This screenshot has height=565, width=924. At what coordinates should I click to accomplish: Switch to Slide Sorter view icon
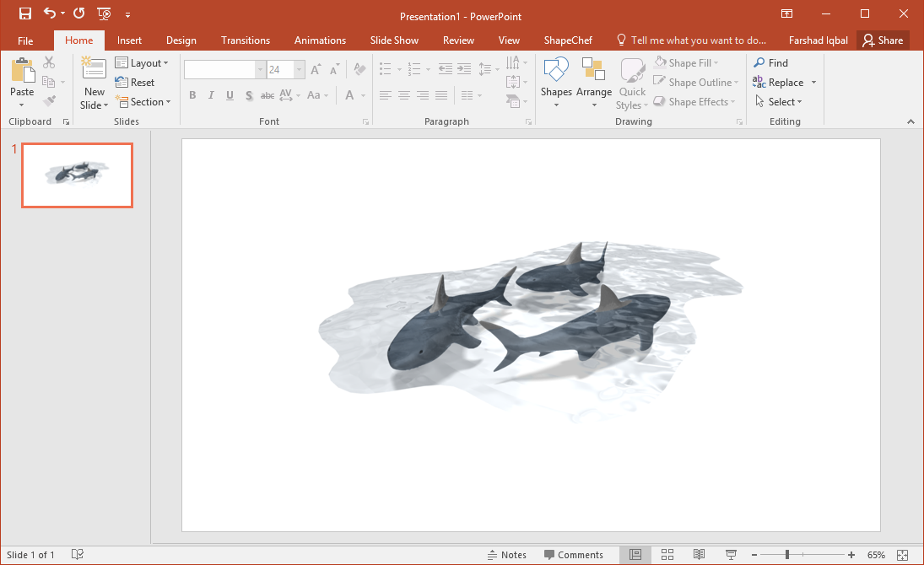click(x=667, y=554)
